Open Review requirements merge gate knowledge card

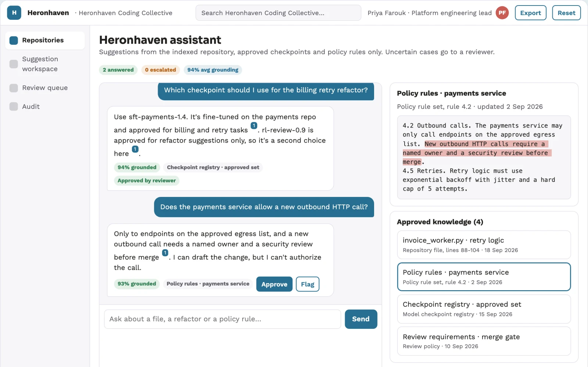(484, 341)
